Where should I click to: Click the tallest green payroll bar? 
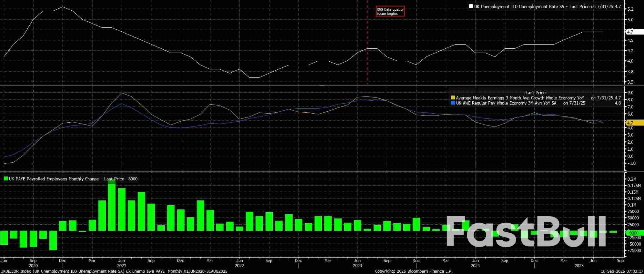coord(112,206)
